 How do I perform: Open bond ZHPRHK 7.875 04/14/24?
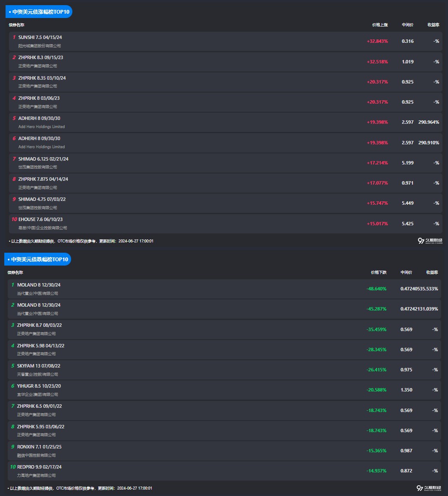coord(43,179)
